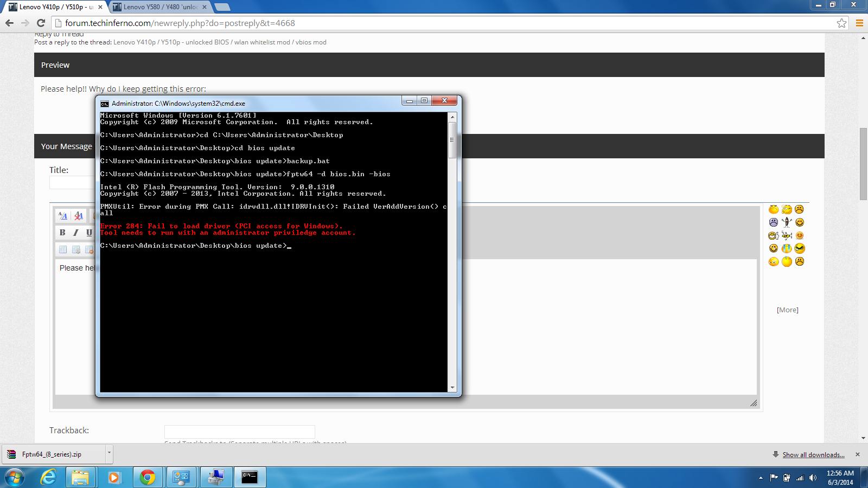Click the cmd window scroll up arrow
868x488 pixels.
(x=452, y=117)
